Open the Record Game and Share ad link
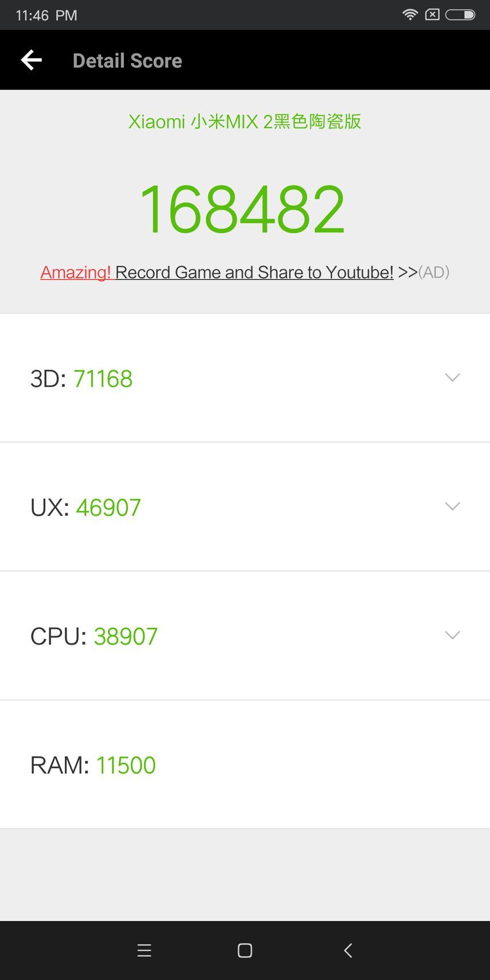This screenshot has height=980, width=490. [x=254, y=272]
